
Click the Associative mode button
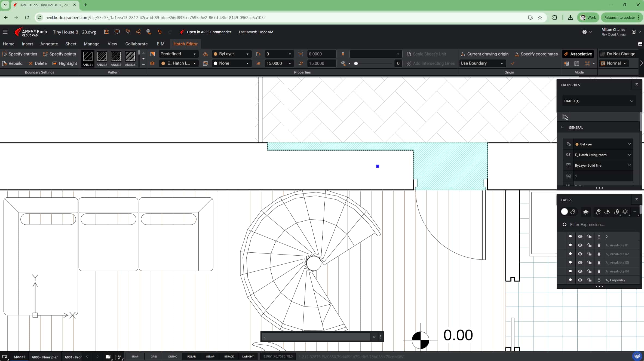click(x=578, y=54)
